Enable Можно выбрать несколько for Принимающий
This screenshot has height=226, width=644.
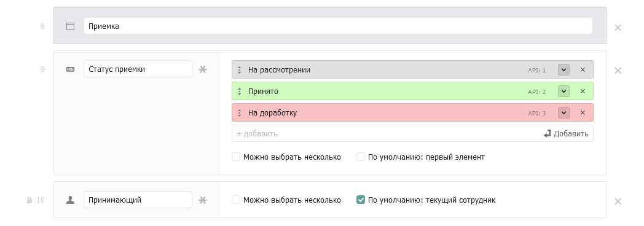236,200
